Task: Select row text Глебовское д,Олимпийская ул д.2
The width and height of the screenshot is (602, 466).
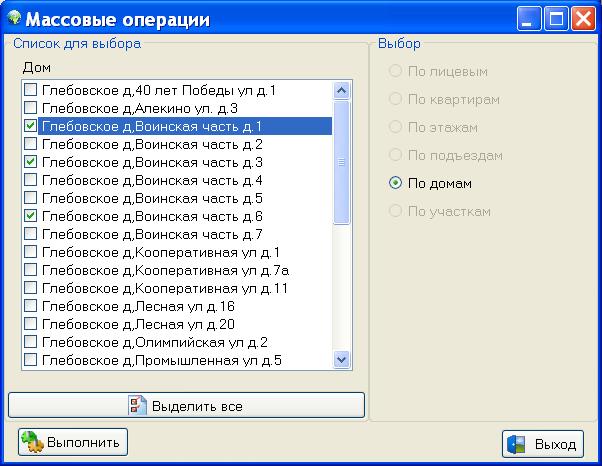Action: [x=155, y=342]
